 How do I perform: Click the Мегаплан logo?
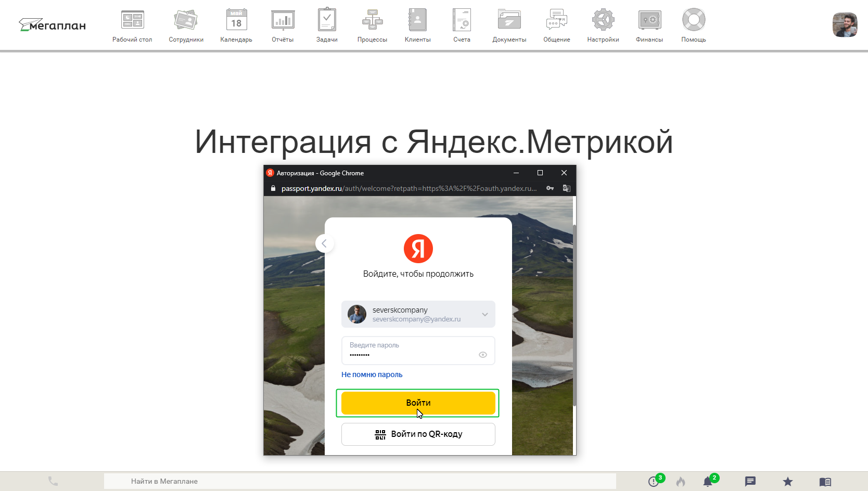click(x=52, y=25)
